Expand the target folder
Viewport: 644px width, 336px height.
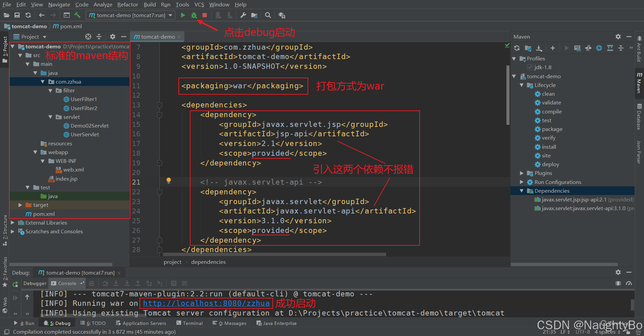[x=20, y=205]
